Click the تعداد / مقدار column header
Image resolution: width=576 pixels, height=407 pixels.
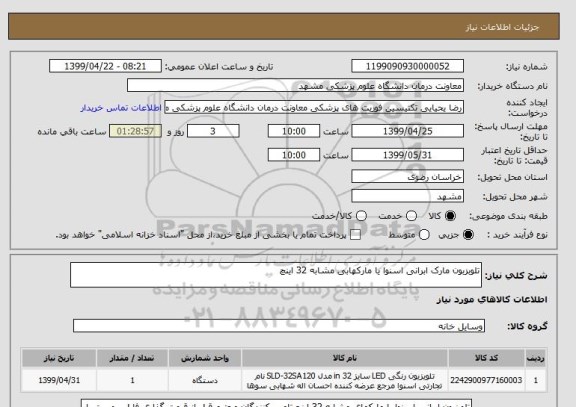pos(132,358)
